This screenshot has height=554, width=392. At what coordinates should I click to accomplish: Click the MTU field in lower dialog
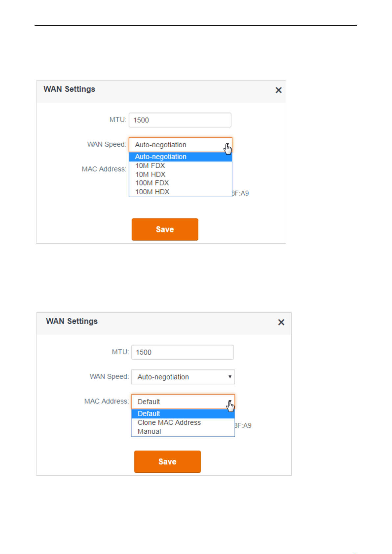(x=183, y=352)
